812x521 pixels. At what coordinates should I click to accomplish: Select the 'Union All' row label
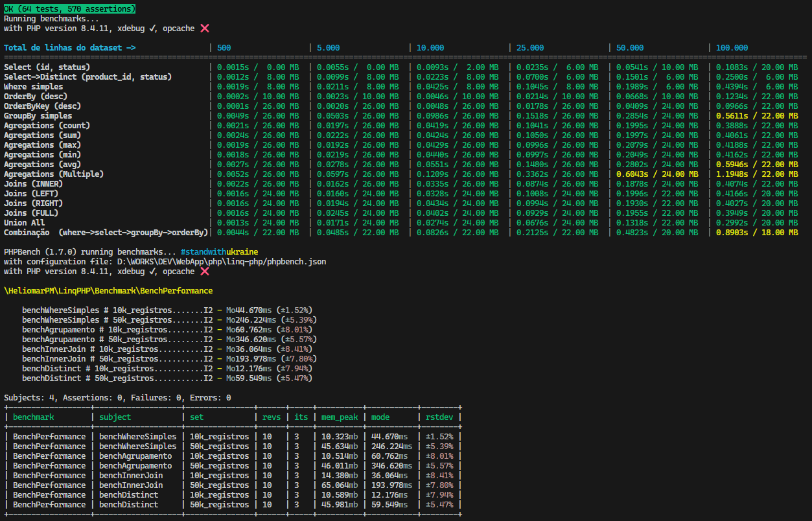(x=25, y=223)
